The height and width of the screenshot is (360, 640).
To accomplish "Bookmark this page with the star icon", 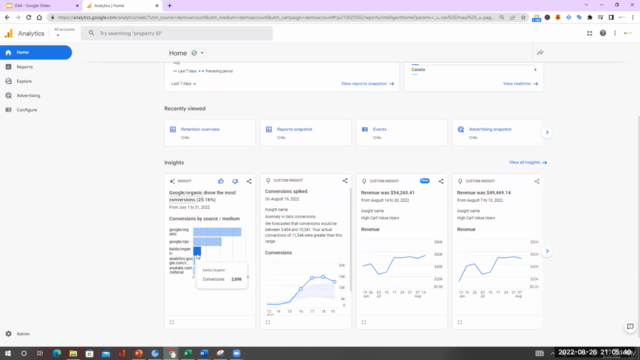I will (x=523, y=18).
